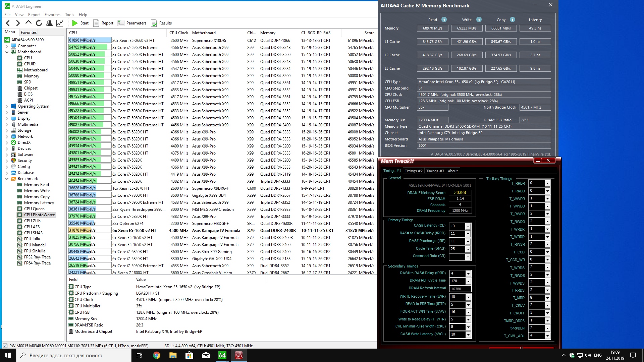Click the Navigate Up arrow icon
644x362 pixels.
(29, 23)
